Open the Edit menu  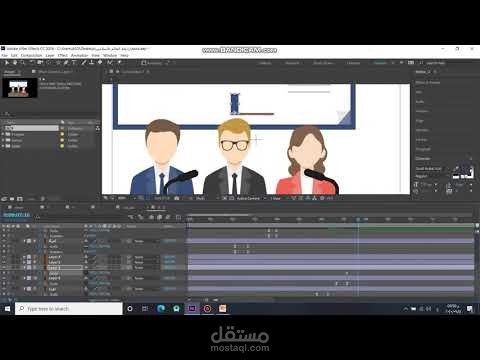pyautogui.click(x=14, y=55)
